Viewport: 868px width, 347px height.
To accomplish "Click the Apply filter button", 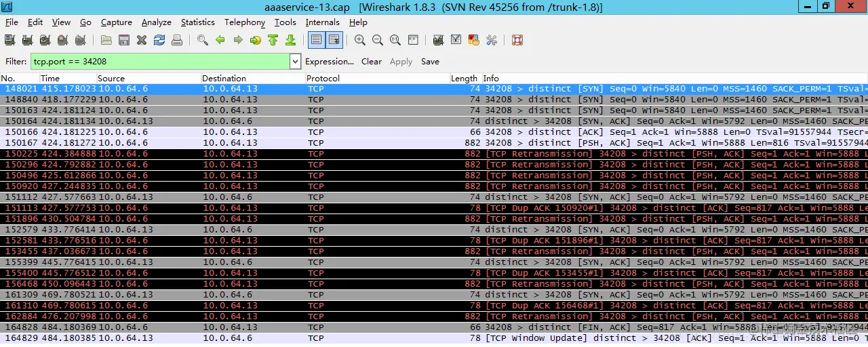I will point(401,62).
